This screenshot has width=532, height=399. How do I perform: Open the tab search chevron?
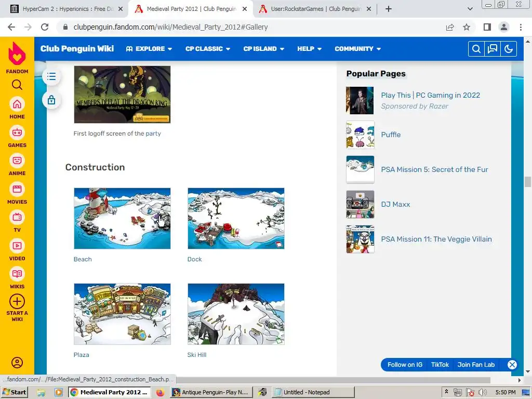[x=470, y=9]
